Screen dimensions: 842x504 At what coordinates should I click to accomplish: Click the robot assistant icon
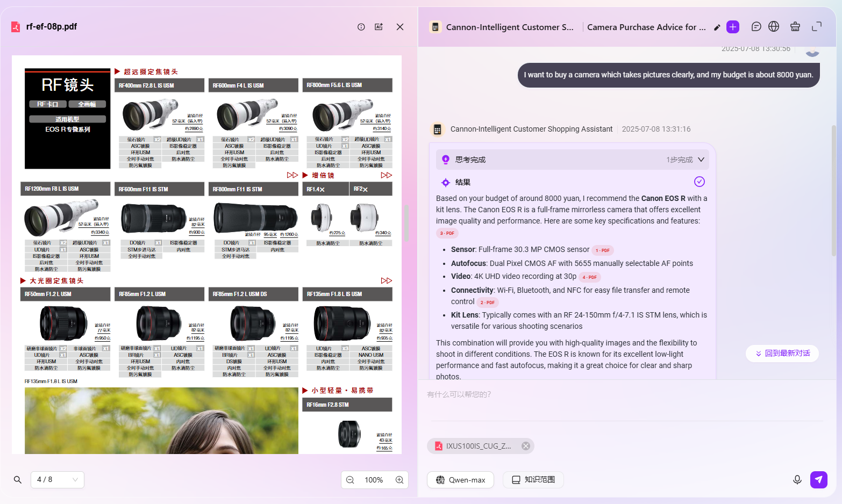pyautogui.click(x=795, y=27)
